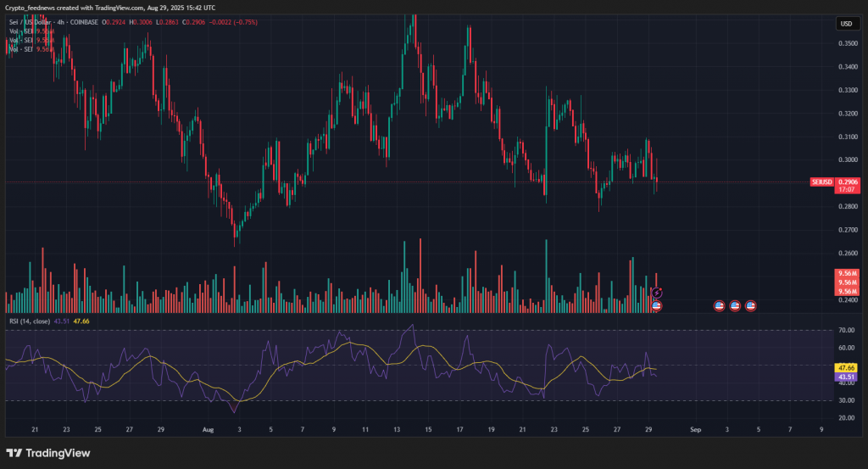This screenshot has height=469, width=868.
Task: Click the US flag event icon under the latest candle
Action: [656, 305]
